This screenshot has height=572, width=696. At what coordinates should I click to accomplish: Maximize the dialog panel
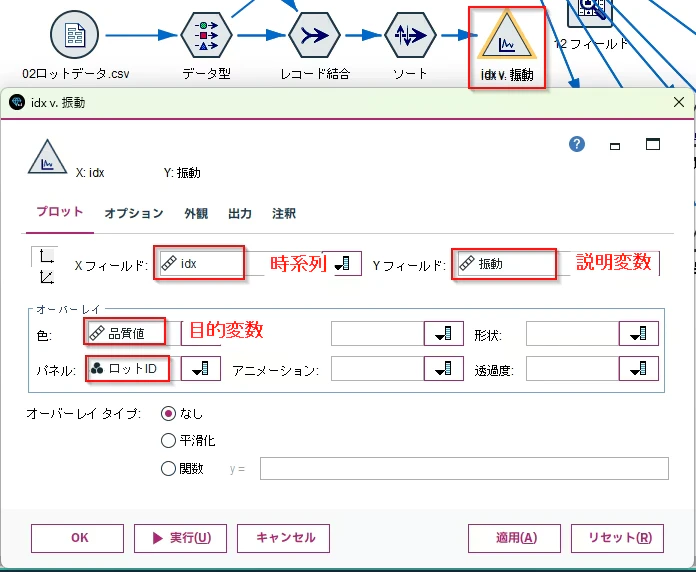652,144
